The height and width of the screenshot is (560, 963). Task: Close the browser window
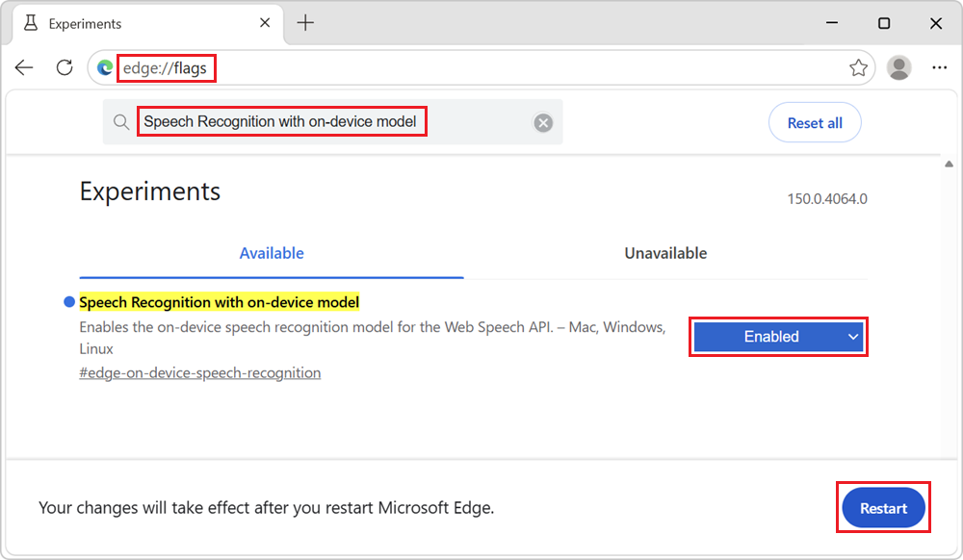coord(936,23)
